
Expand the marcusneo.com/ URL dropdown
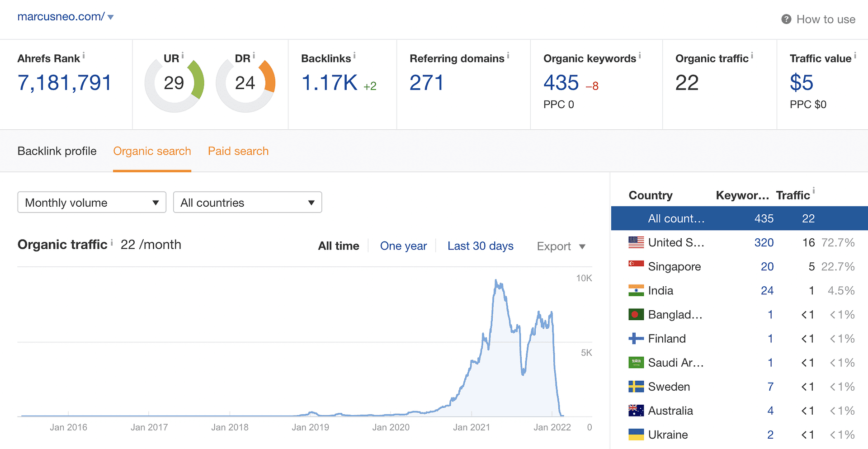coord(110,17)
